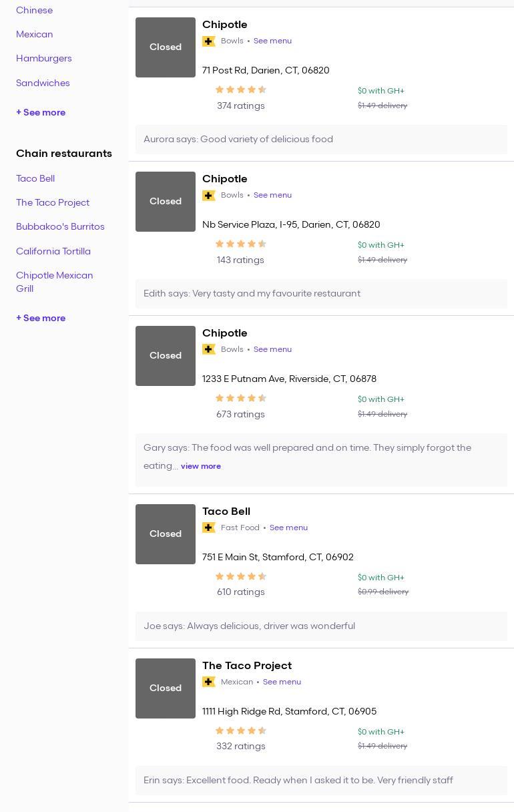Expand cuisines list with See more
514x812 pixels.
coord(41,112)
